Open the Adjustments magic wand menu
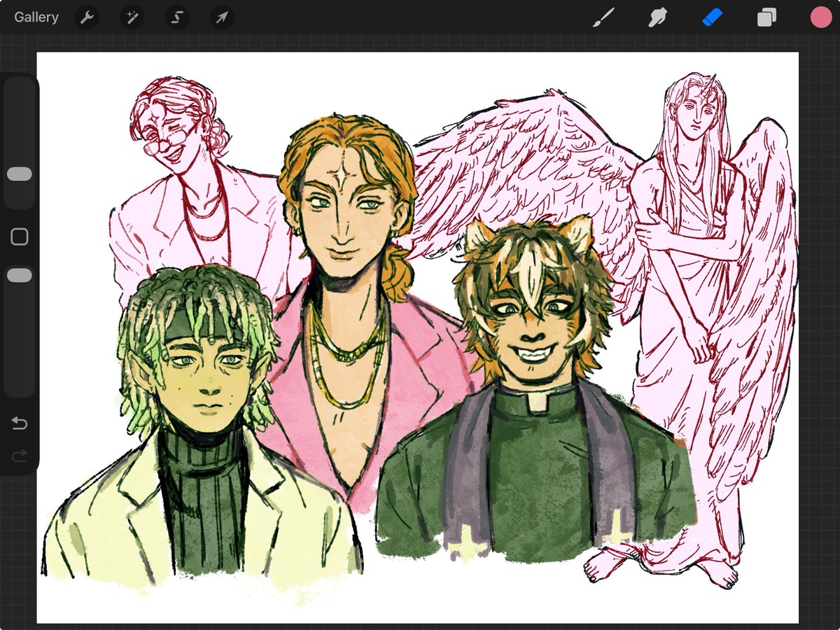Screen dimensions: 840x630 132,17
